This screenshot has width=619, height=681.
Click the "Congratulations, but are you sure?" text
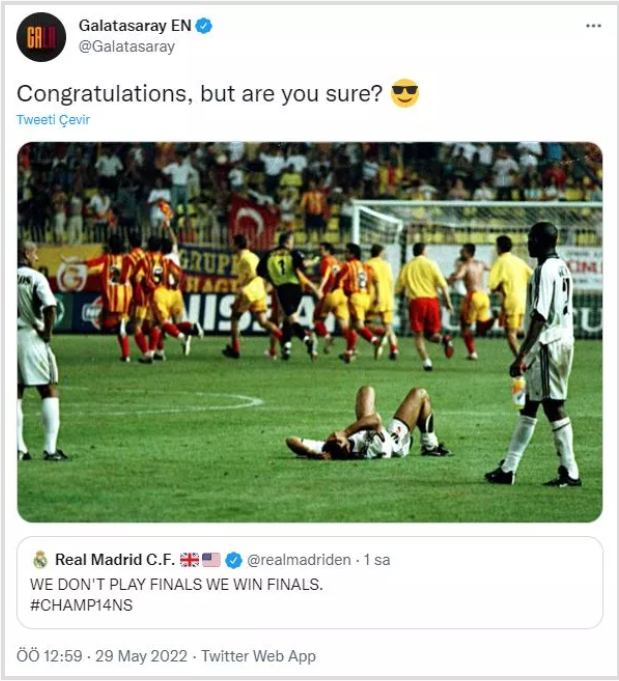(199, 95)
